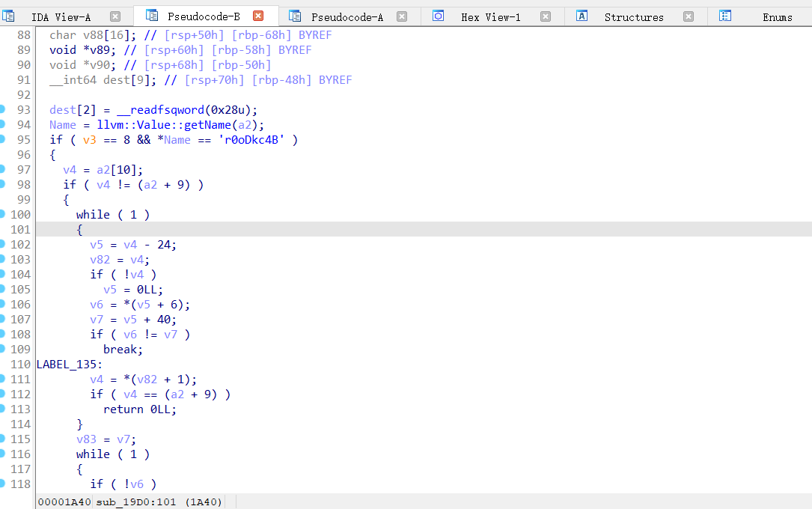Click status bar address 00001A40
Image resolution: width=812 pixels, height=509 pixels.
tap(64, 502)
